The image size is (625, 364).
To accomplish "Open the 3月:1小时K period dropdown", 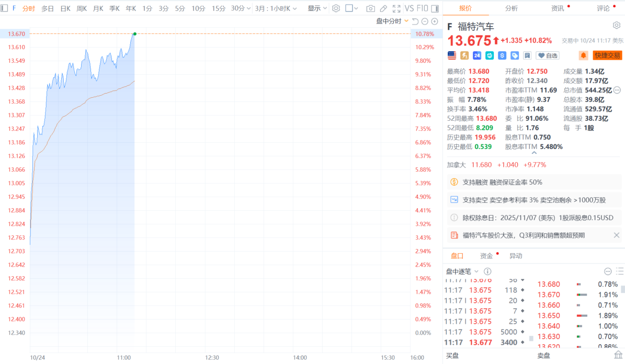I will point(276,8).
